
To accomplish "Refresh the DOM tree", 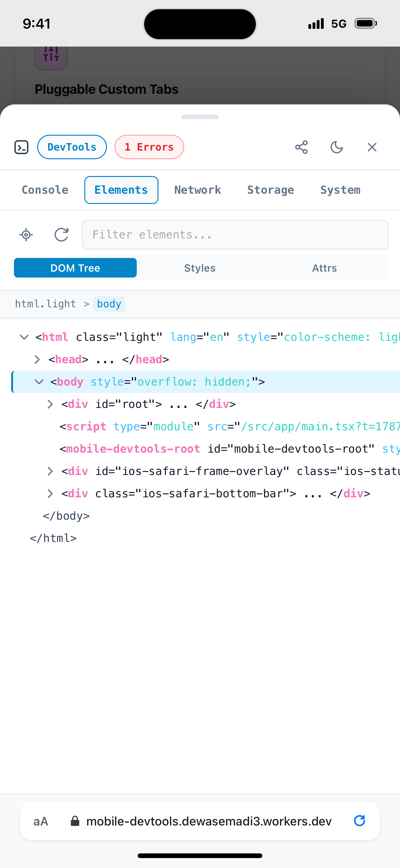I will (x=62, y=235).
